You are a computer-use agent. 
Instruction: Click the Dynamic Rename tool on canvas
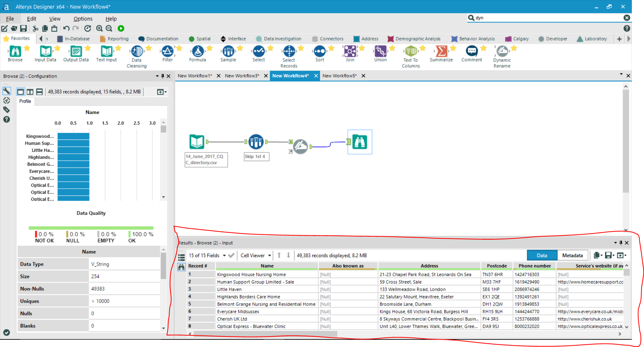[300, 147]
